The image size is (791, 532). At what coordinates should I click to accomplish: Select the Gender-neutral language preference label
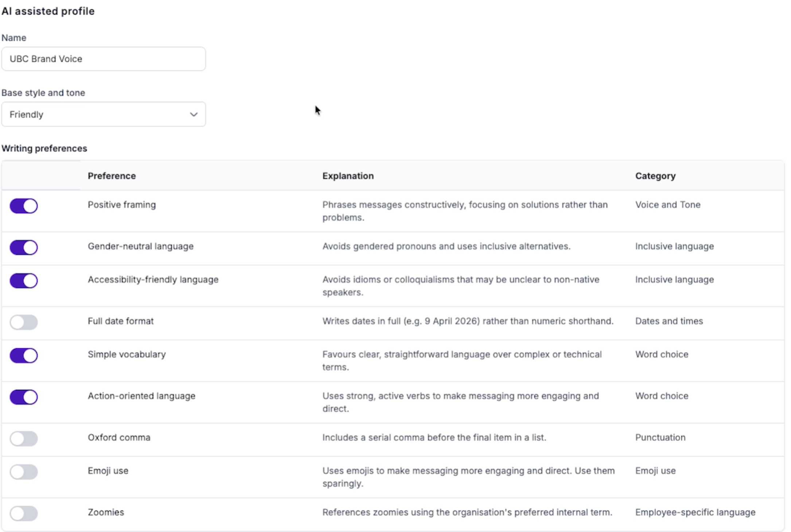141,246
